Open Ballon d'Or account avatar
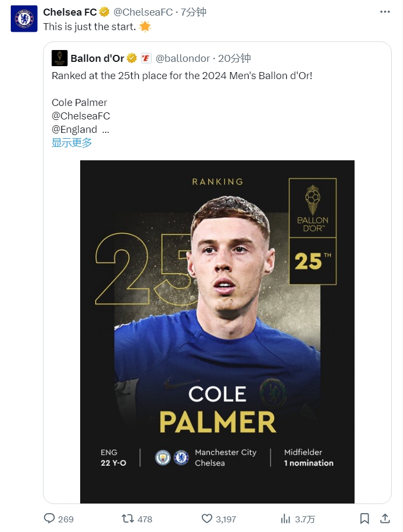Viewport: 403px width, 532px height. [x=59, y=58]
